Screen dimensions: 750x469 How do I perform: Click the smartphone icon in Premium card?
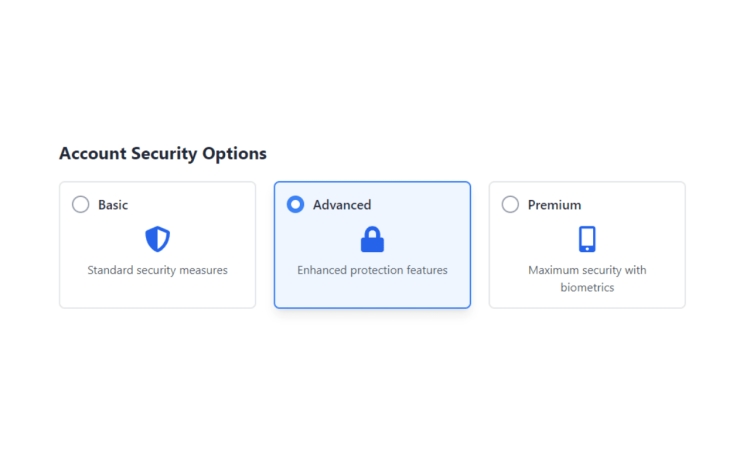tap(587, 239)
